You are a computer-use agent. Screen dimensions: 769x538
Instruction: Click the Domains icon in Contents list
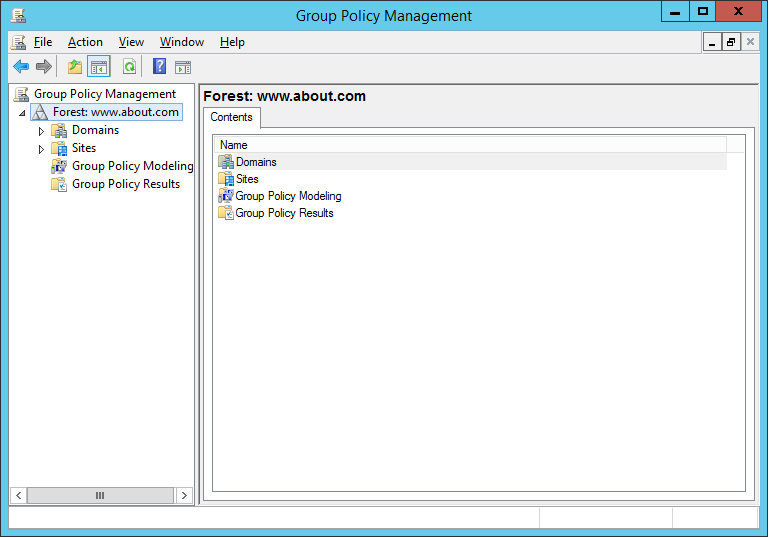(226, 162)
